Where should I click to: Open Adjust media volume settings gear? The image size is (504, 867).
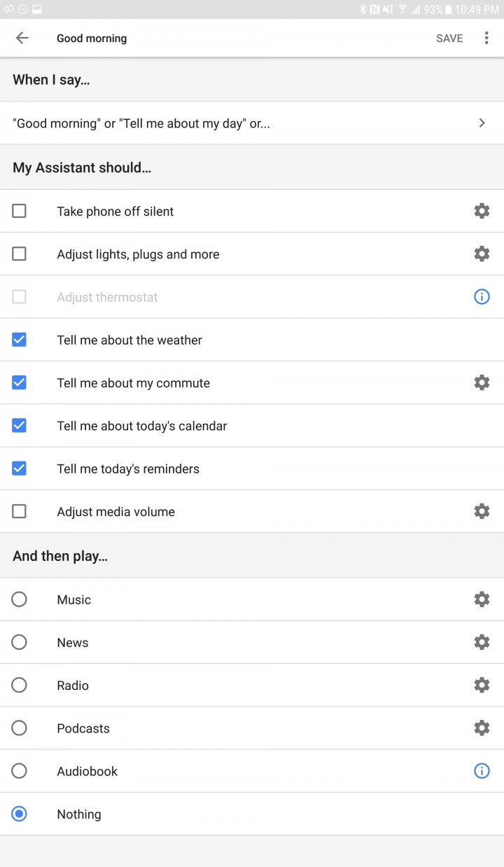[x=482, y=511]
